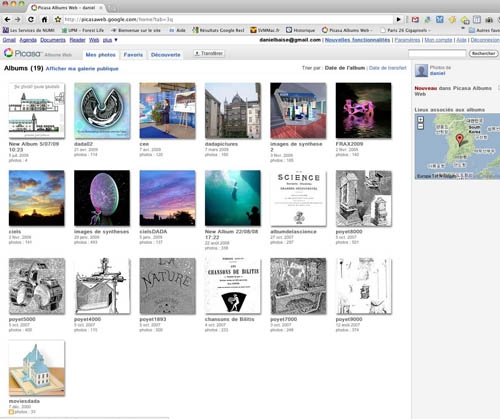500x419 pixels.
Task: Open the images de syntheses album thumbnail
Action: point(102,198)
